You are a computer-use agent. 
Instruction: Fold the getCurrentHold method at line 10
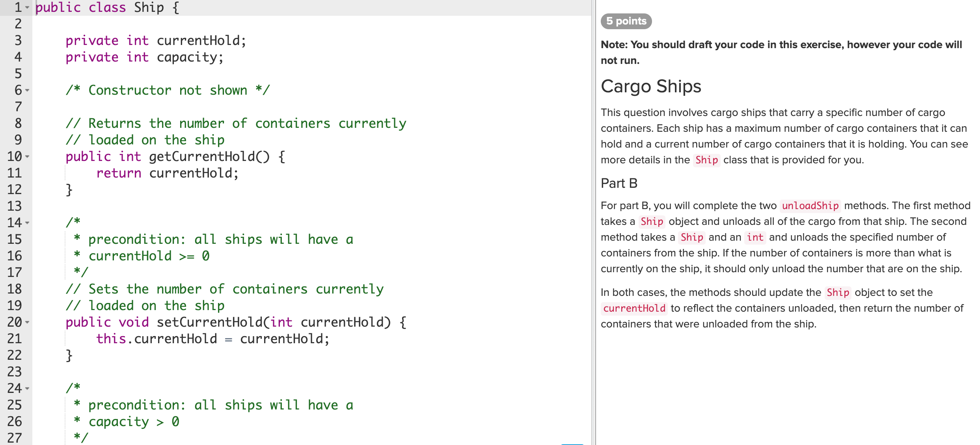(27, 157)
